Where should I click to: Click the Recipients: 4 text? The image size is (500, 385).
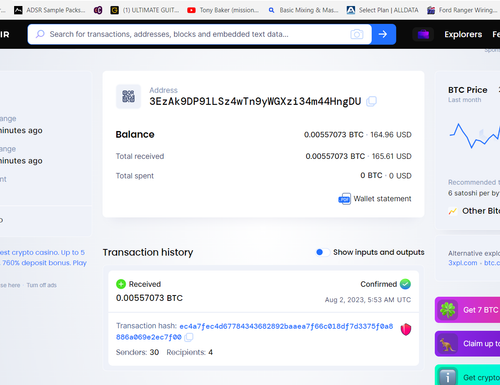click(190, 352)
